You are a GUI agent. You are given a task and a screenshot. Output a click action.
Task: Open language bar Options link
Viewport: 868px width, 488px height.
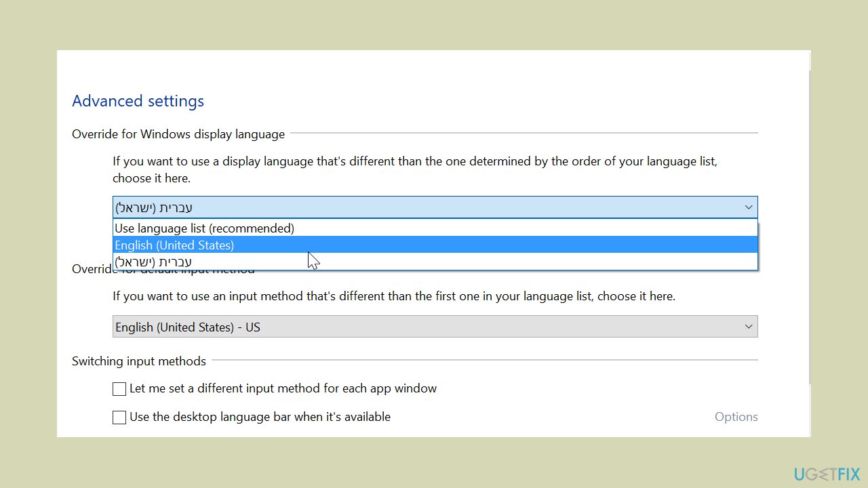pyautogui.click(x=736, y=417)
